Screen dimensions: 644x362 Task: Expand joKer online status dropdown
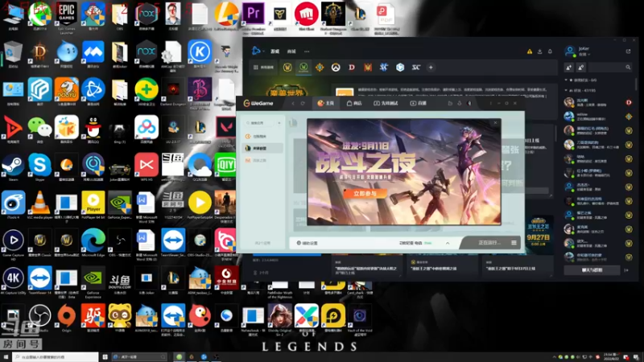click(x=585, y=54)
